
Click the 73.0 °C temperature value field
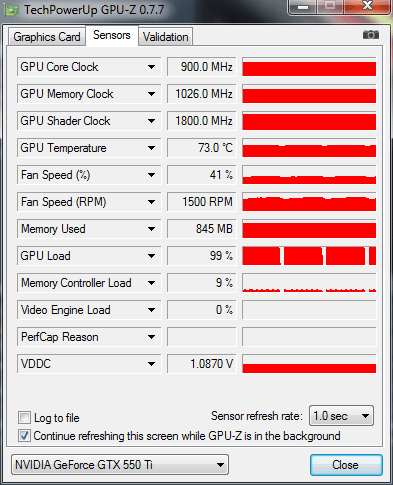(202, 148)
